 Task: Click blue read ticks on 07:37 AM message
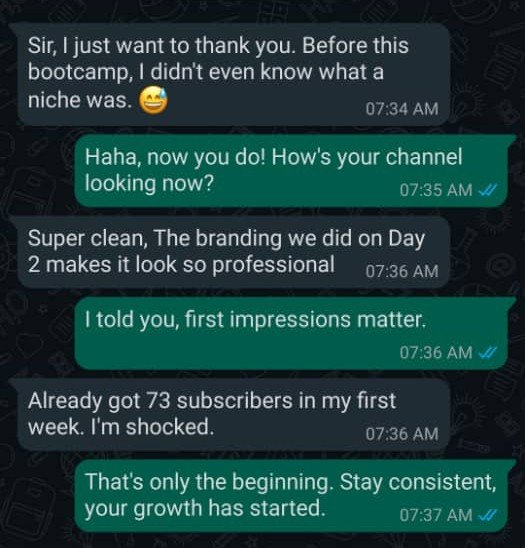(x=487, y=515)
